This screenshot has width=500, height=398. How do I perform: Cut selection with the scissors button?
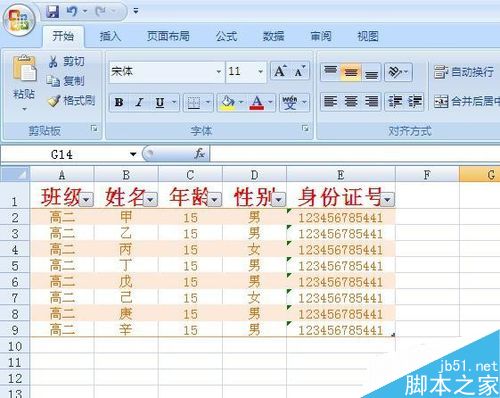coord(66,62)
